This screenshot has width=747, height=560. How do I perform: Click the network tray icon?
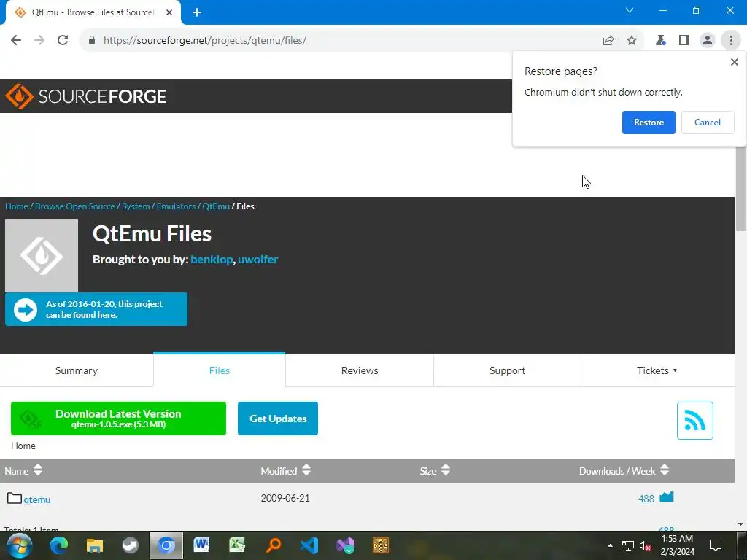(x=628, y=545)
